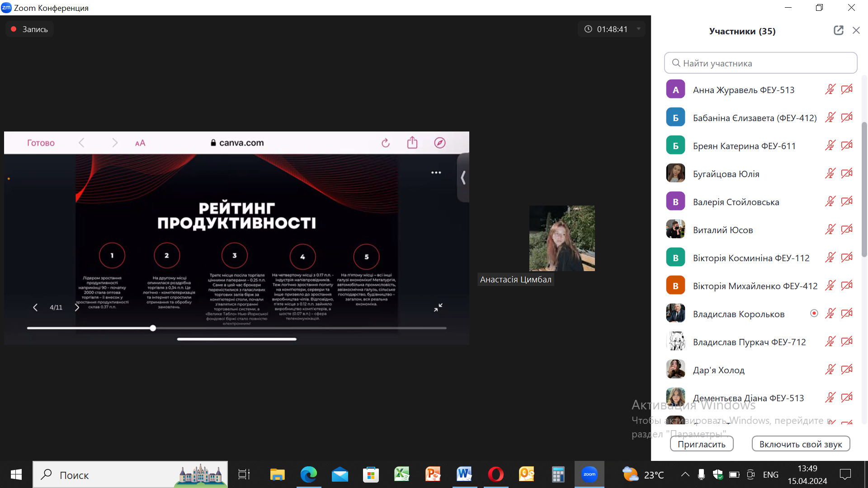Screen dimensions: 868x488
Task: Click Включить свой звук button
Action: (x=801, y=444)
